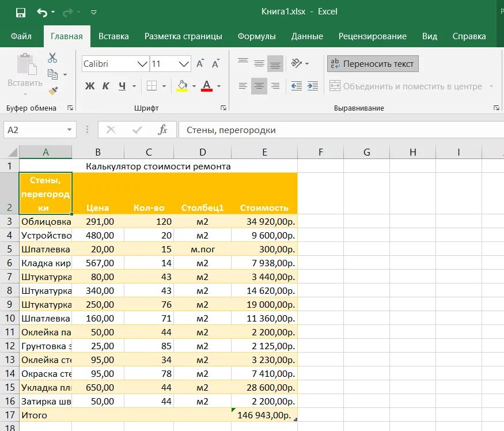Click the Increase Font Size icon
The width and height of the screenshot is (504, 431).
(x=200, y=64)
